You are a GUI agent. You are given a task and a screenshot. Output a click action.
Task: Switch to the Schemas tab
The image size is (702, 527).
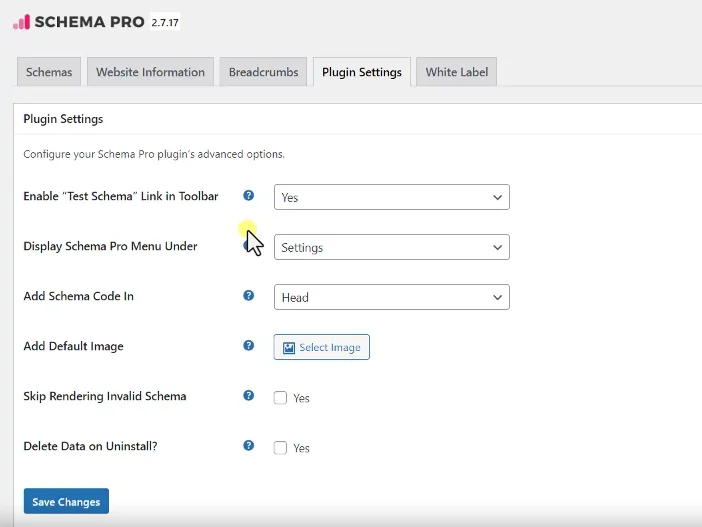tap(49, 72)
